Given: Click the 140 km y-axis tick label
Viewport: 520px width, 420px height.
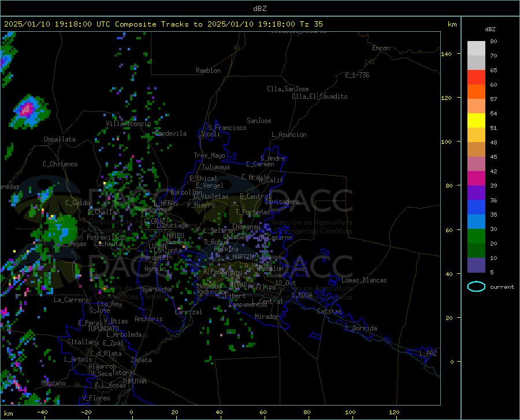Looking at the screenshot, I should click(x=446, y=54).
